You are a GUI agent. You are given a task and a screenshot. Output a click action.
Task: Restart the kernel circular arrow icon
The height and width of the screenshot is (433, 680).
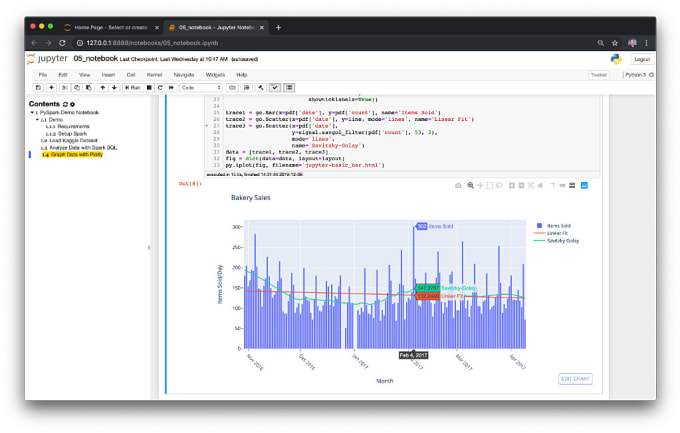(160, 88)
